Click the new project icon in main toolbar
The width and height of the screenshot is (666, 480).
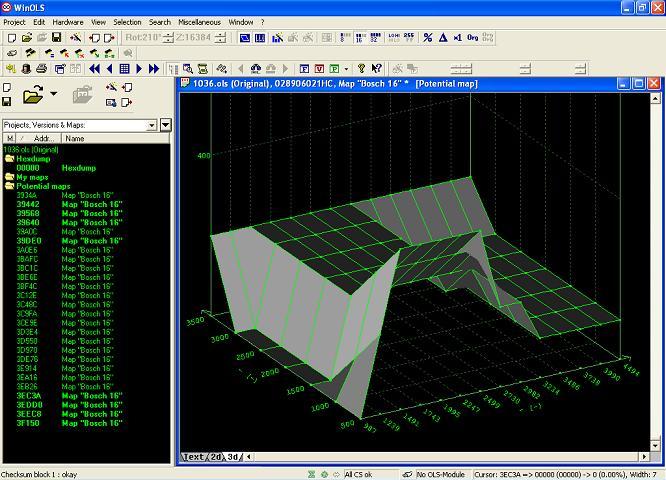click(x=12, y=38)
